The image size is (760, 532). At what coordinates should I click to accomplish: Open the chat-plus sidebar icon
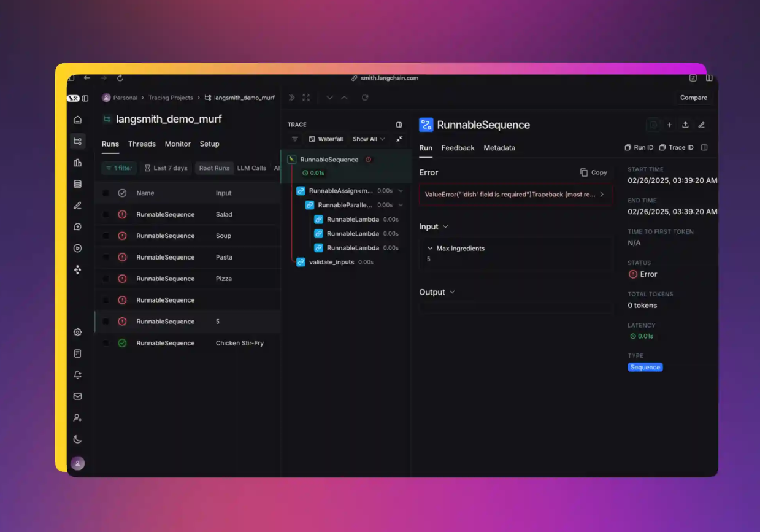77,227
